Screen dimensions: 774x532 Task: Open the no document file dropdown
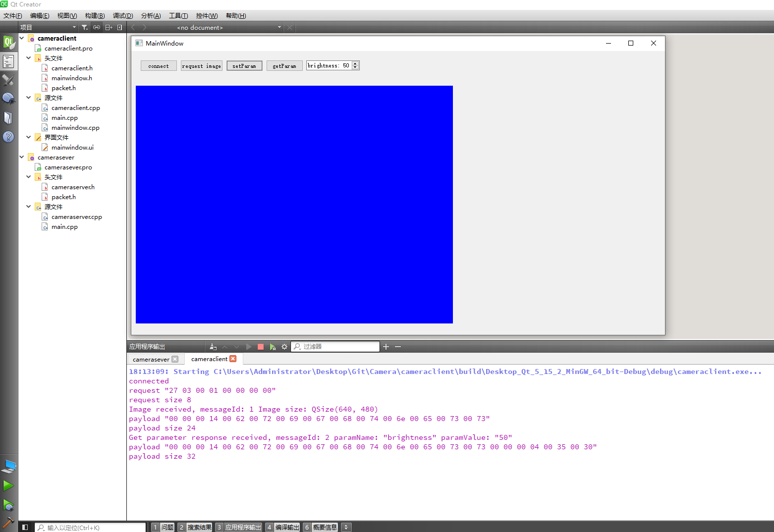point(228,27)
